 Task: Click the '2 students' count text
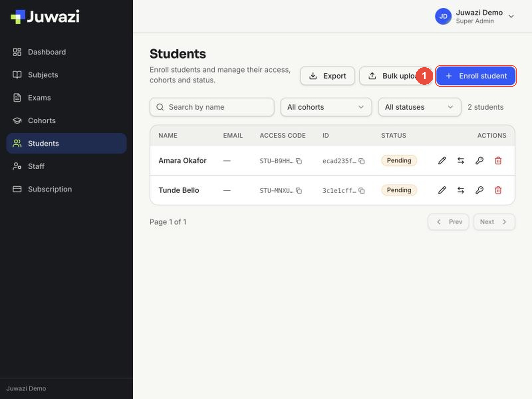click(x=485, y=107)
